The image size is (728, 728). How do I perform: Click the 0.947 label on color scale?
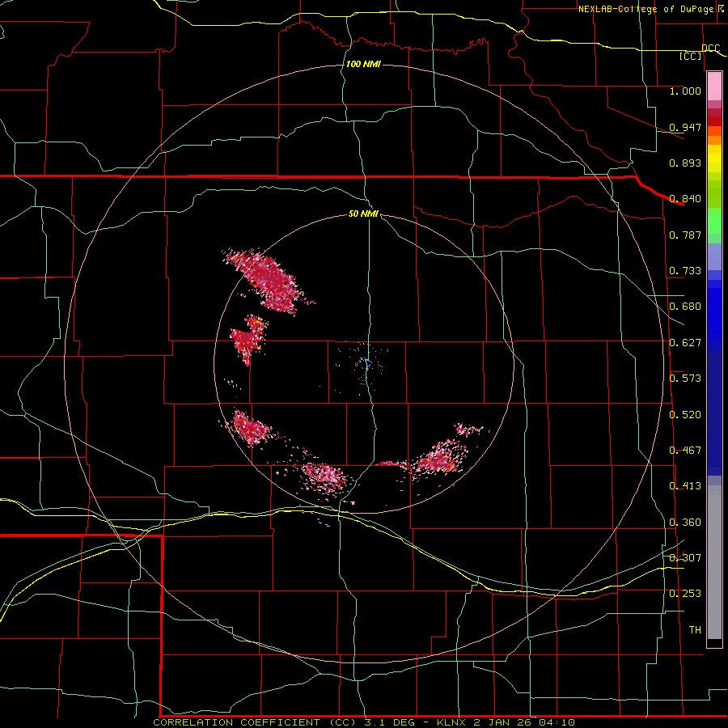coord(685,127)
